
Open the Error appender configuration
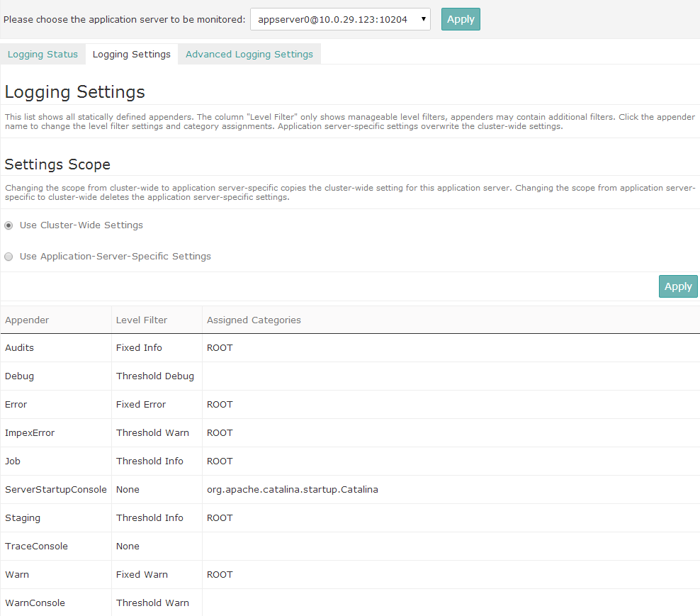click(x=16, y=404)
